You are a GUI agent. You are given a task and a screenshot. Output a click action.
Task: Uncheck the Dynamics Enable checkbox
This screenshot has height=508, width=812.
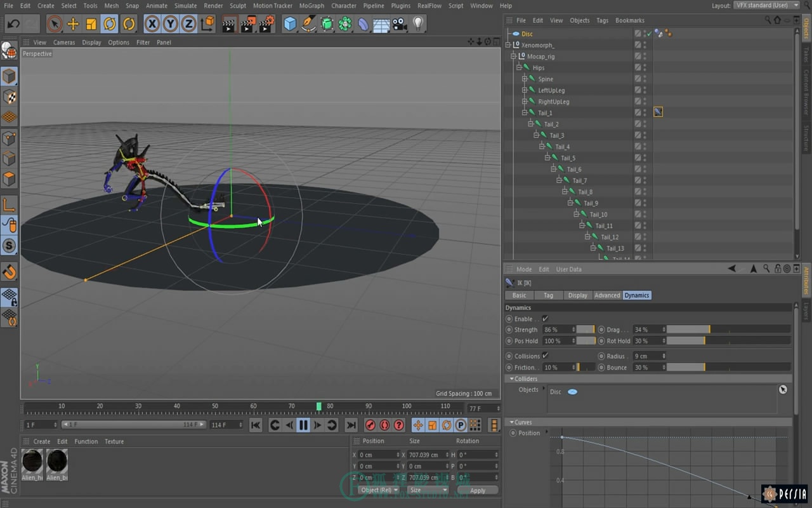545,319
